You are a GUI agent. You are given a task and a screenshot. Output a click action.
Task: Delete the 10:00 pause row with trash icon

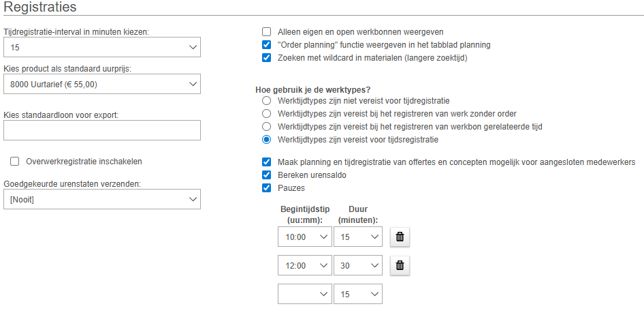coord(400,237)
